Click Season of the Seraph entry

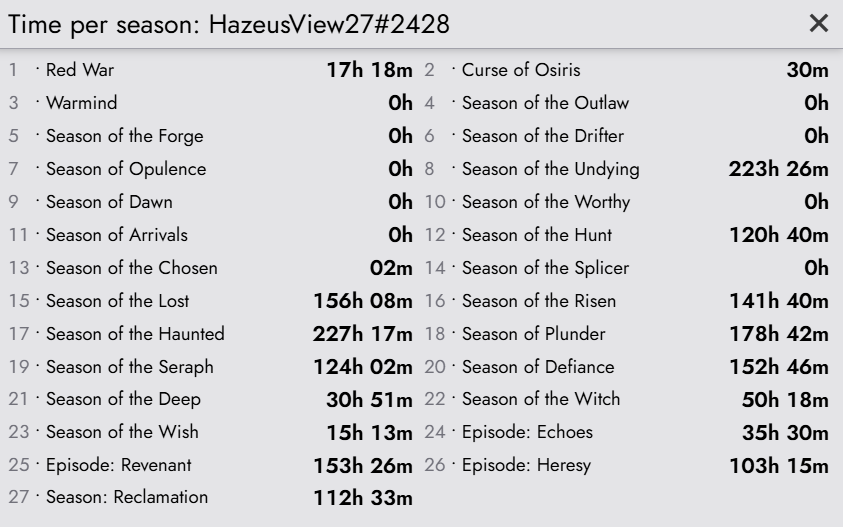tap(210, 367)
